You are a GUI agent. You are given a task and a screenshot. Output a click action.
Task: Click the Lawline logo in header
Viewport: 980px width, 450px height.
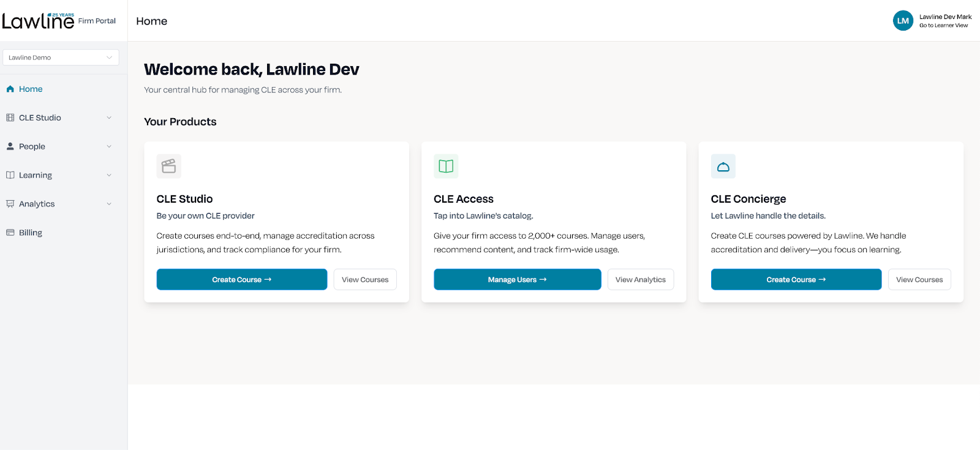pos(38,21)
